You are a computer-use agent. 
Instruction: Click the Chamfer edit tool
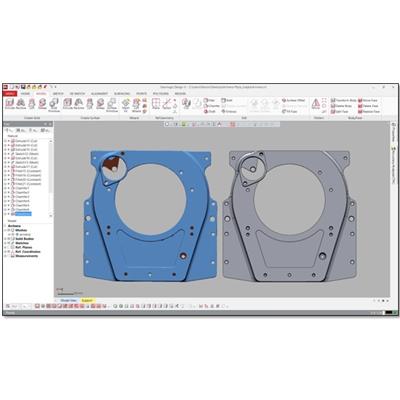click(211, 106)
